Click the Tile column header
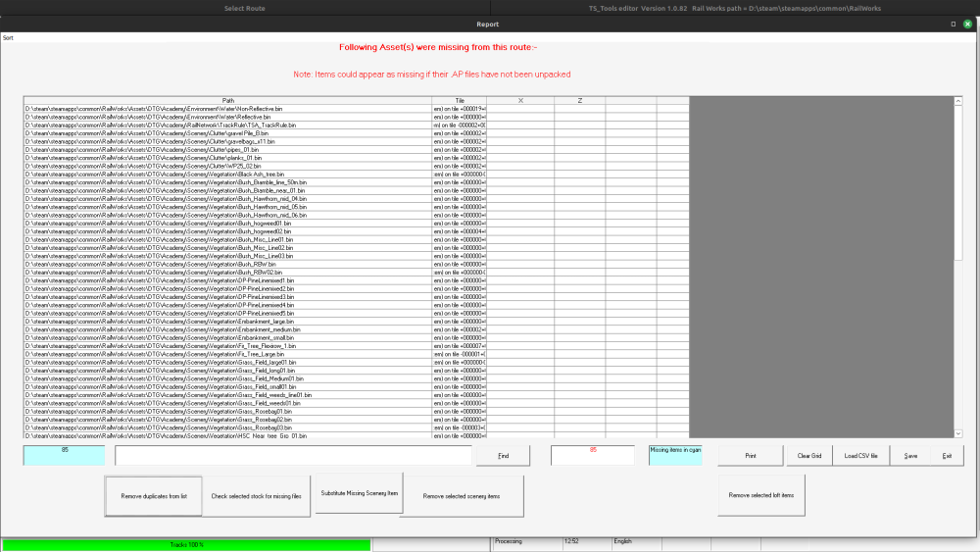Image resolution: width=980 pixels, height=552 pixels. (460, 101)
